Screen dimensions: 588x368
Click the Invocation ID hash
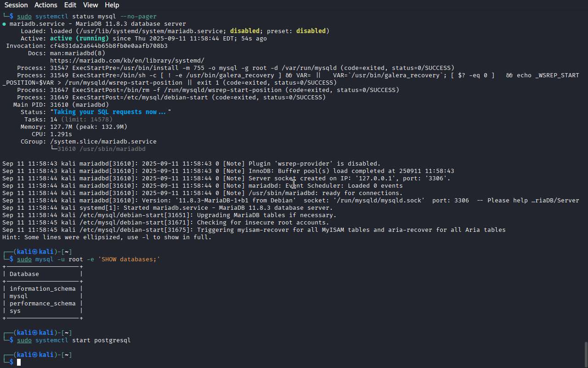click(109, 46)
